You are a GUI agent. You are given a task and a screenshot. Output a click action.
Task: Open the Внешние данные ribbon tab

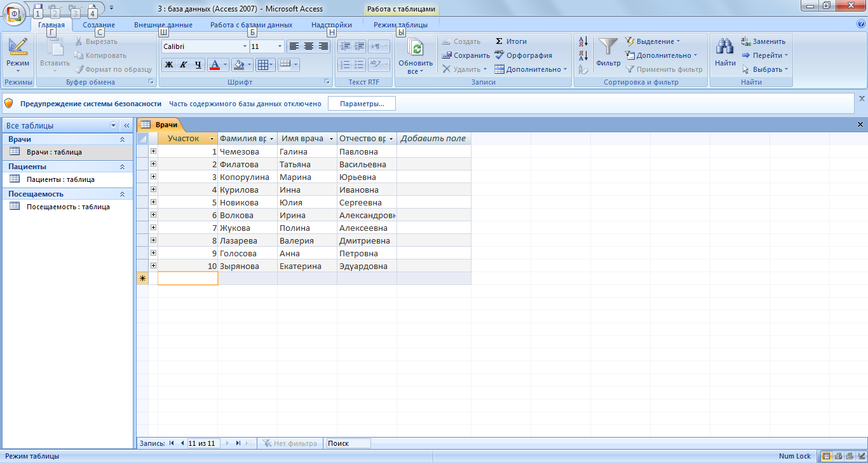tap(163, 25)
